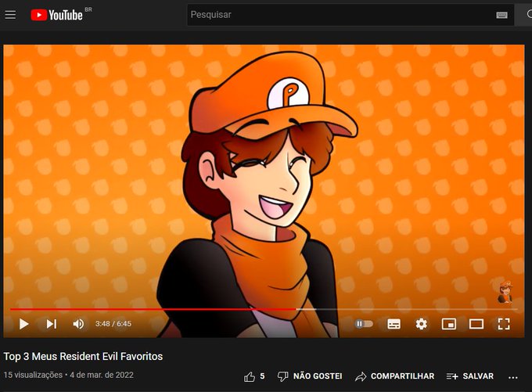Click NÃO GOSTEI dislike button
The width and height of the screenshot is (532, 392).
pos(310,376)
